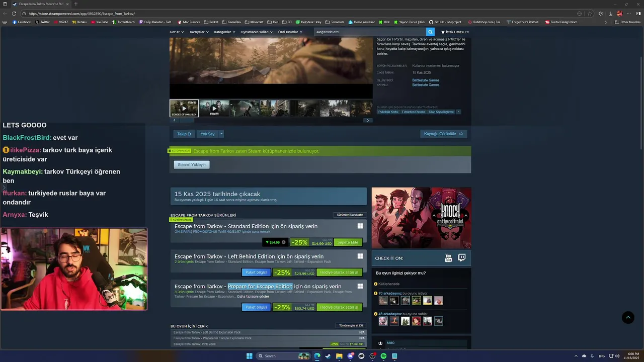This screenshot has height=362, width=644.
Task: Expand the Özel Kısımlar menu
Action: [290, 32]
